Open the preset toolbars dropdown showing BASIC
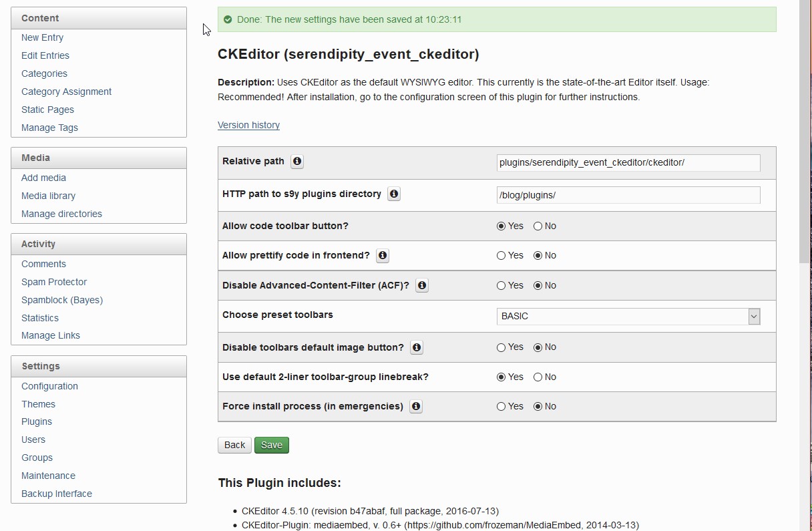The height and width of the screenshot is (531, 812). pyautogui.click(x=628, y=316)
